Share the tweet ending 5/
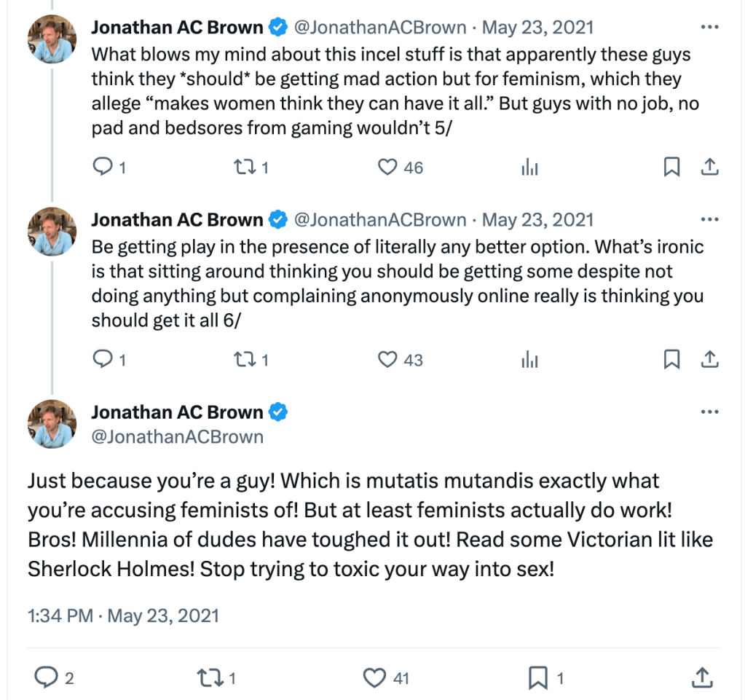 click(709, 168)
